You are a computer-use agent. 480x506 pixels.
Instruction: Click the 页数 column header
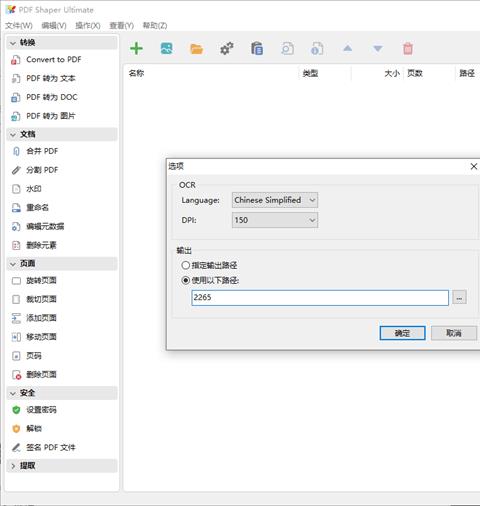[x=415, y=73]
